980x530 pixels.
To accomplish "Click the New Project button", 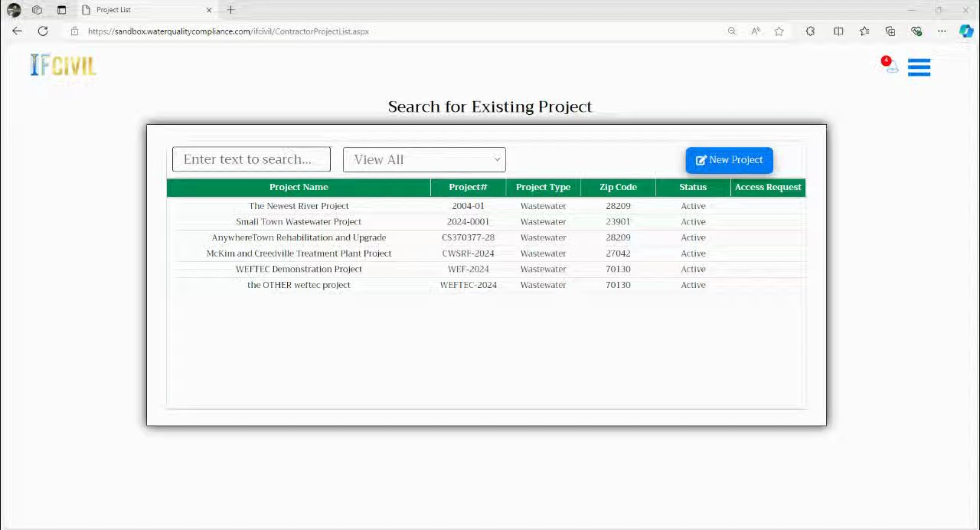I will pyautogui.click(x=729, y=160).
